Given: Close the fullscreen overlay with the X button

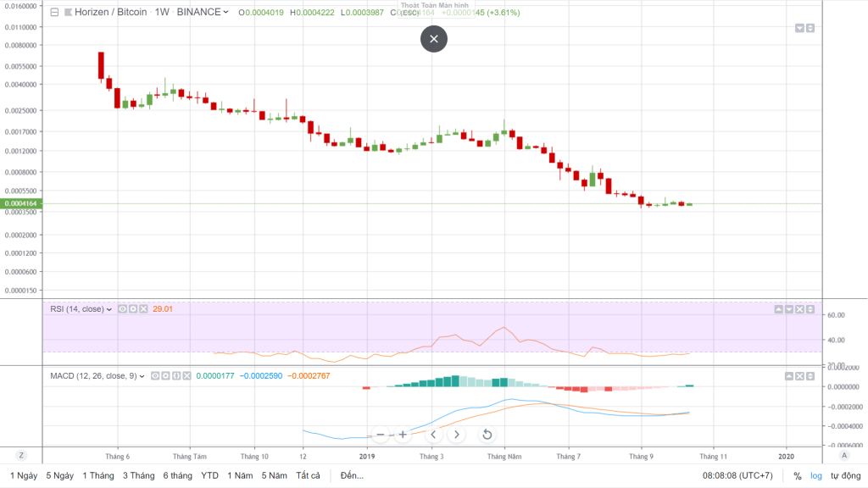Looking at the screenshot, I should tap(434, 39).
